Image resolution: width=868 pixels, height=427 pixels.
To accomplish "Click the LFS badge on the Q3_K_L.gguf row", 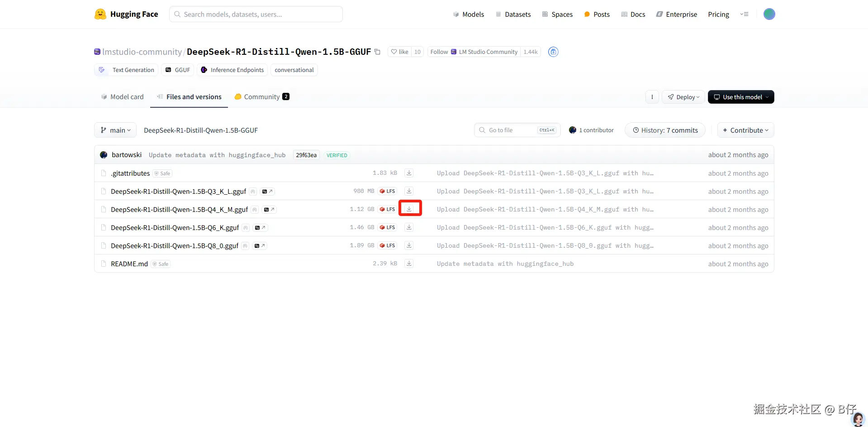I will pyautogui.click(x=387, y=191).
